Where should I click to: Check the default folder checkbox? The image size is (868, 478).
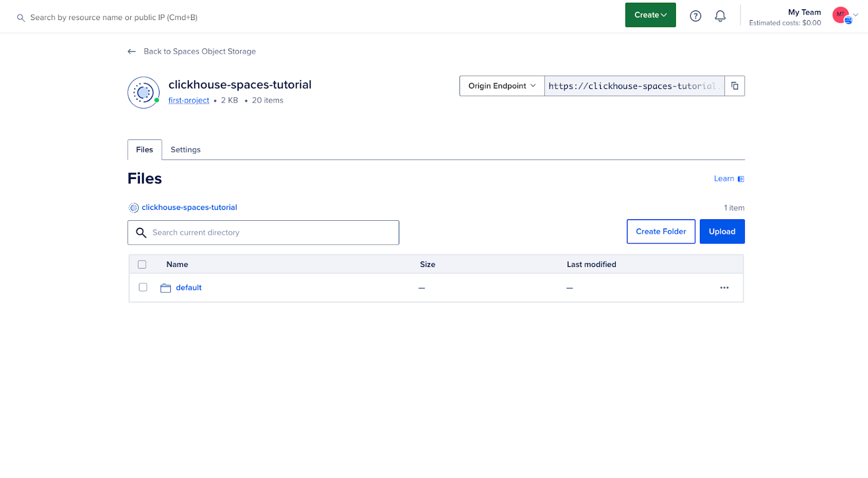coord(143,288)
